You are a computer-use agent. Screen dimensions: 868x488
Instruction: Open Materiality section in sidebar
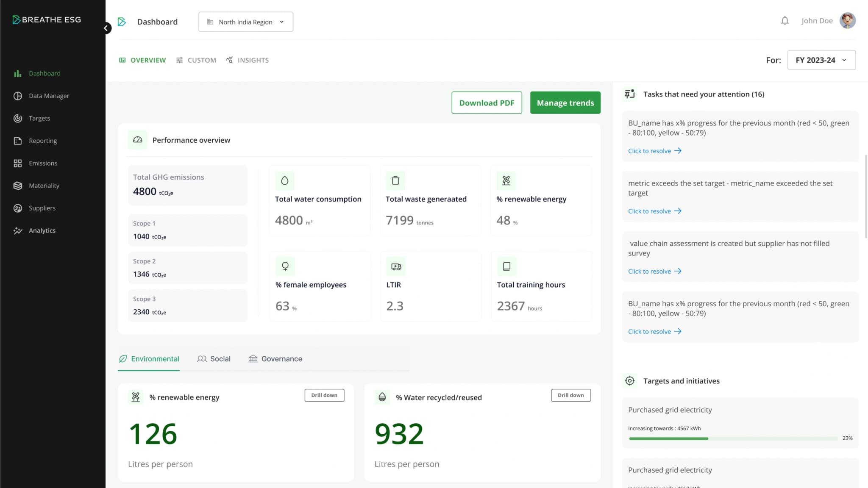pos(44,186)
